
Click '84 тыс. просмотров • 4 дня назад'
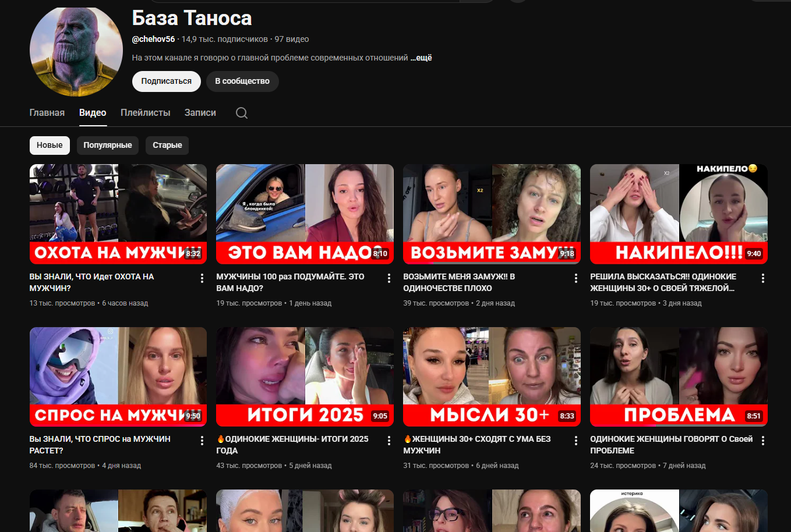click(x=85, y=466)
